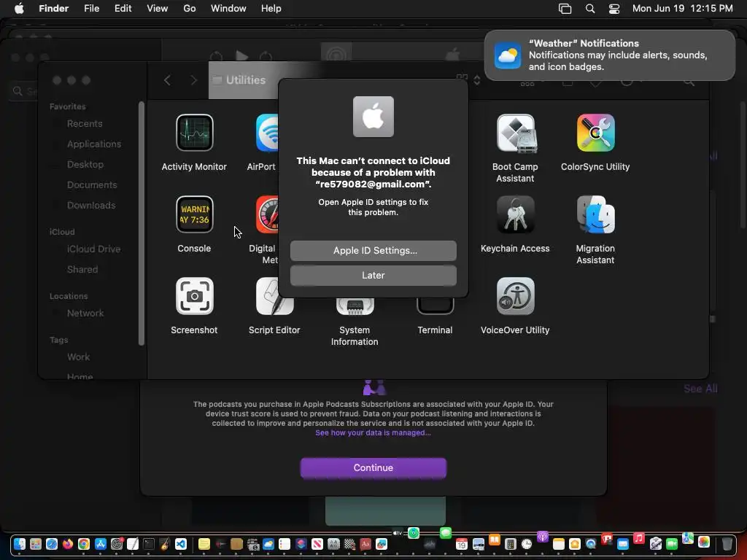Open the Help menu
This screenshot has width=747, height=560.
tap(271, 9)
